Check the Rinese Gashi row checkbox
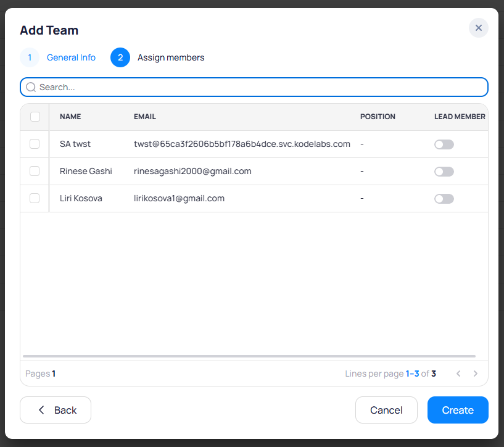 [x=35, y=171]
